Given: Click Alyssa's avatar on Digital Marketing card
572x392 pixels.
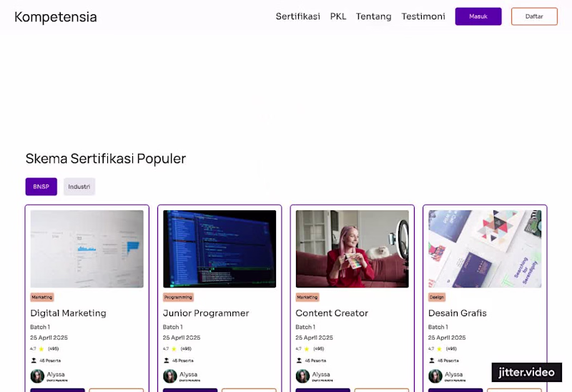Looking at the screenshot, I should (37, 376).
